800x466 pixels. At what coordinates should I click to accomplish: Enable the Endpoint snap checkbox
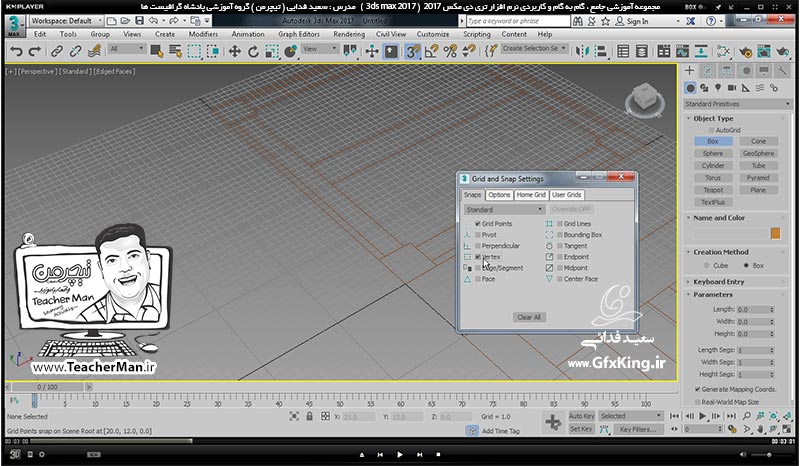[560, 257]
